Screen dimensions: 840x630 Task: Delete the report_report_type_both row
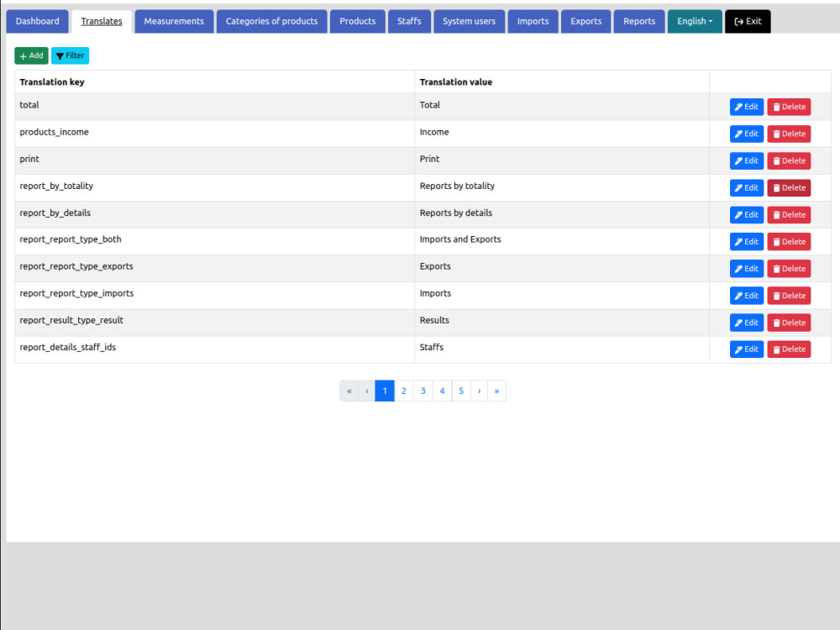click(789, 242)
